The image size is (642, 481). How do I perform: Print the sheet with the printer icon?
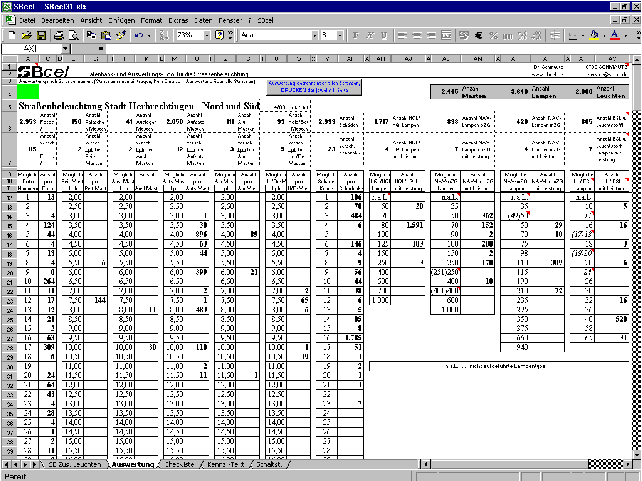59,36
